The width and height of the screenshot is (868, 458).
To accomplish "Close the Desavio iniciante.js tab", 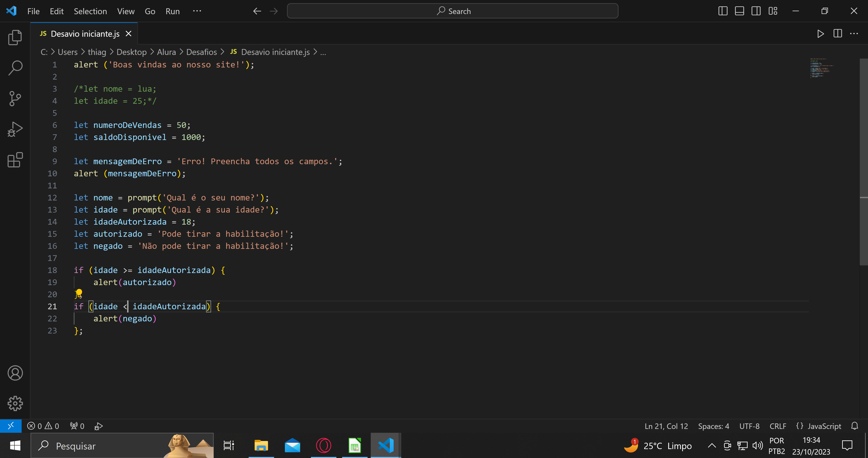I will 128,34.
